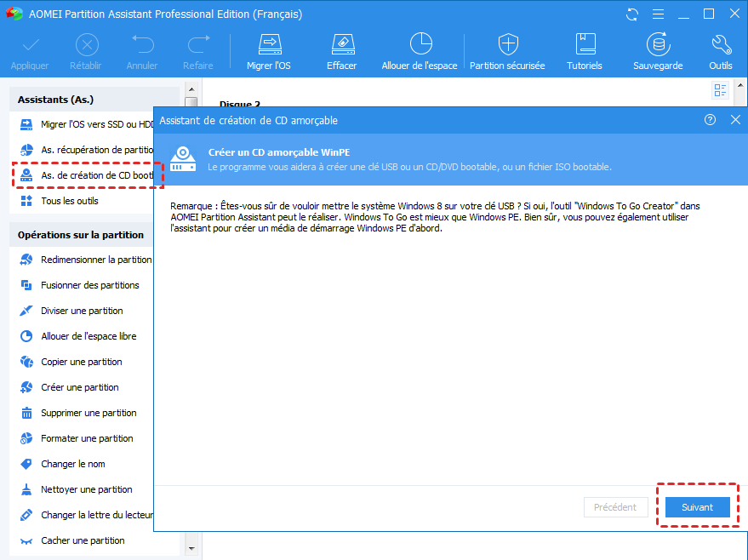748x560 pixels.
Task: Select As. de création de CD bootable
Action: pyautogui.click(x=87, y=175)
